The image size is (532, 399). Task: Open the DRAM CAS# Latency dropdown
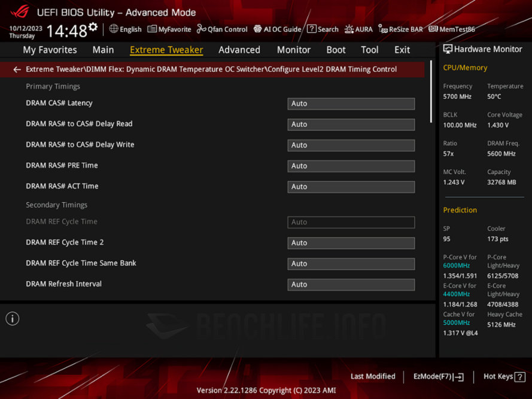pyautogui.click(x=351, y=103)
